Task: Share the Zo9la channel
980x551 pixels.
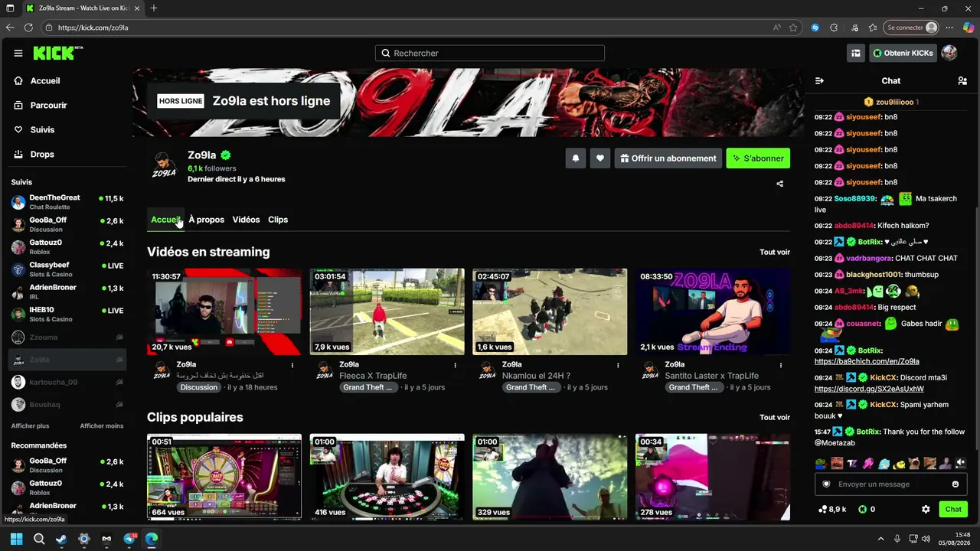Action: point(780,184)
